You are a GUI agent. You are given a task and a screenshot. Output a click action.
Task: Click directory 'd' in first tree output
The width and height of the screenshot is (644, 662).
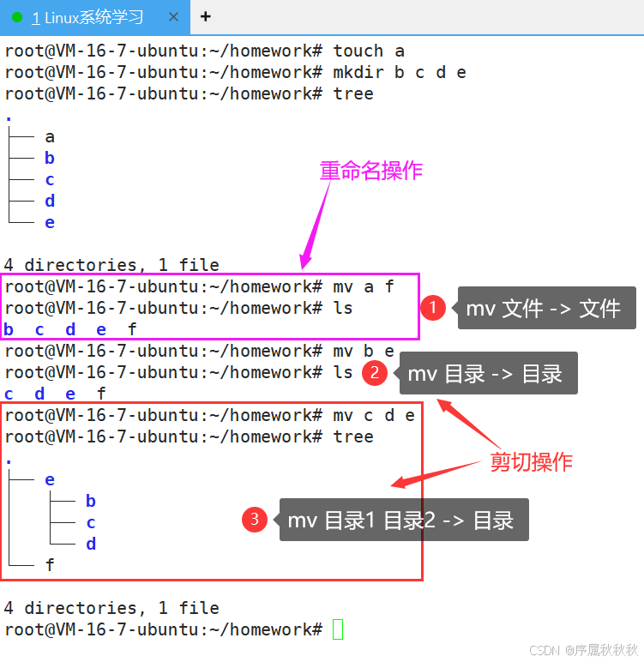50,201
